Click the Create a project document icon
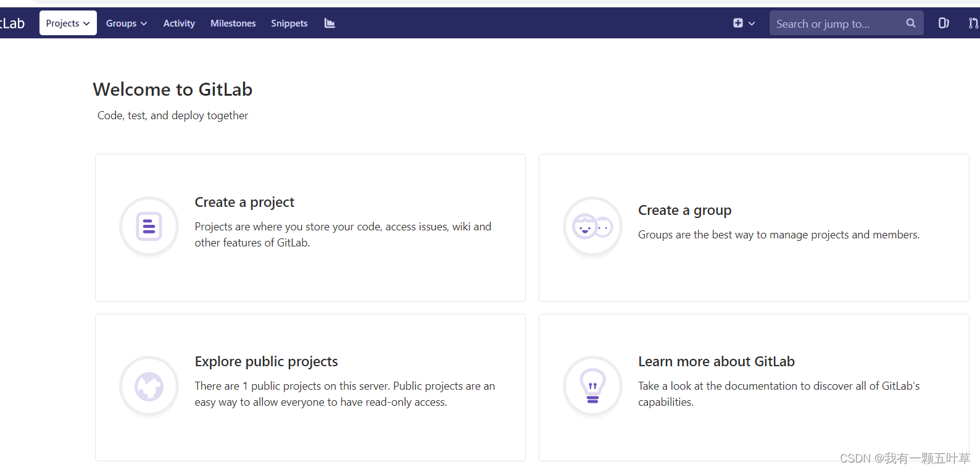 [x=149, y=226]
